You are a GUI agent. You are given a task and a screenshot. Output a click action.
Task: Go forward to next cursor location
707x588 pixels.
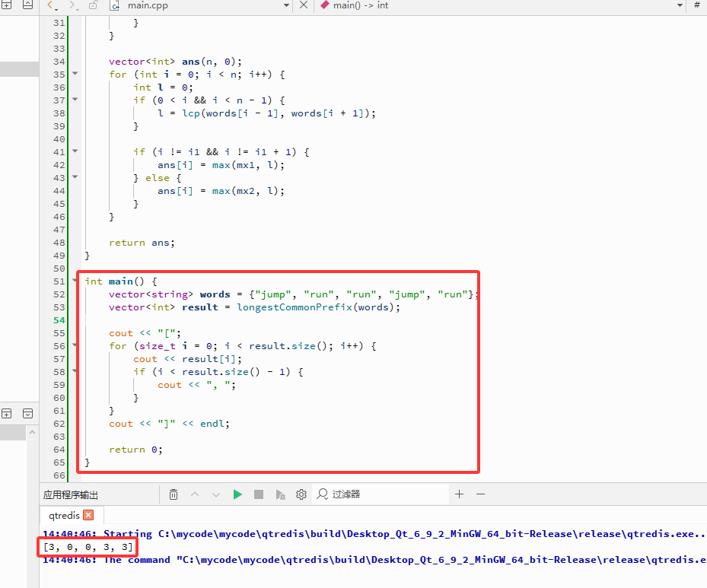tap(72, 5)
